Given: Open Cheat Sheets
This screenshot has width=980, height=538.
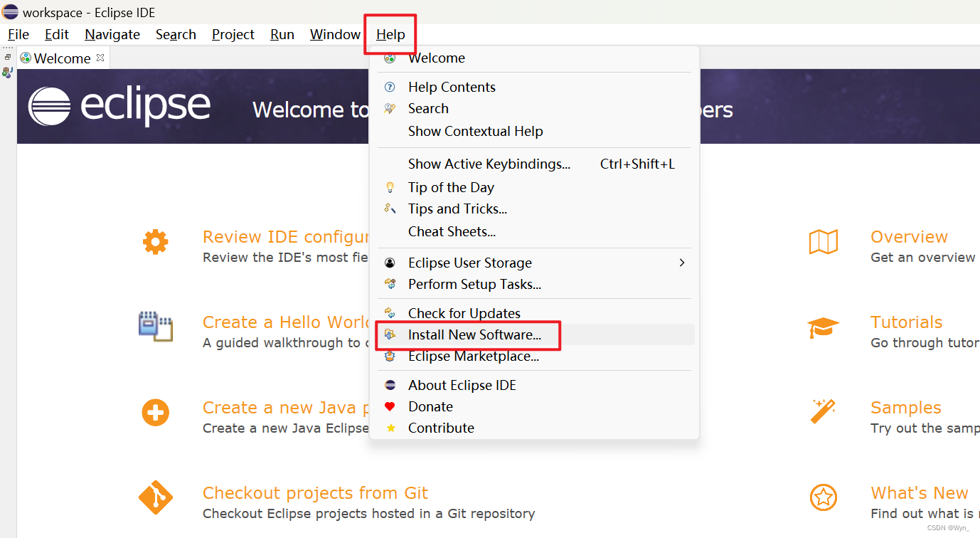Looking at the screenshot, I should (534, 231).
